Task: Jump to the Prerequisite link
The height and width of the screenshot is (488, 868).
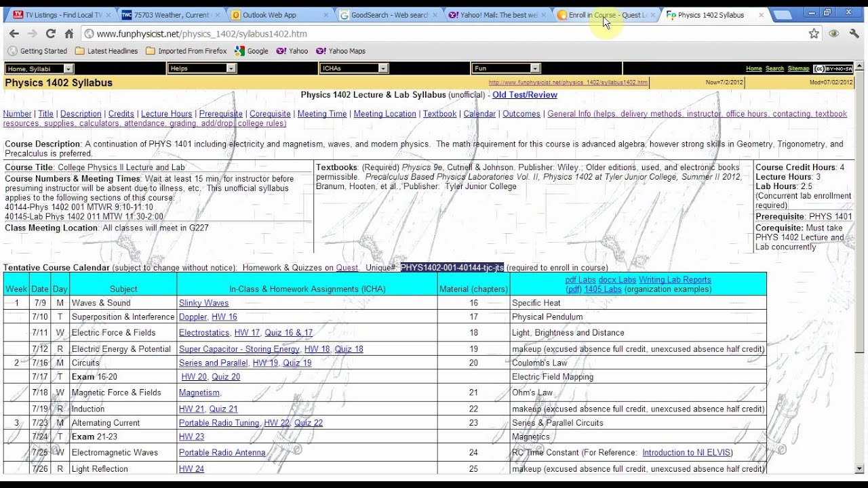Action: pyautogui.click(x=221, y=114)
